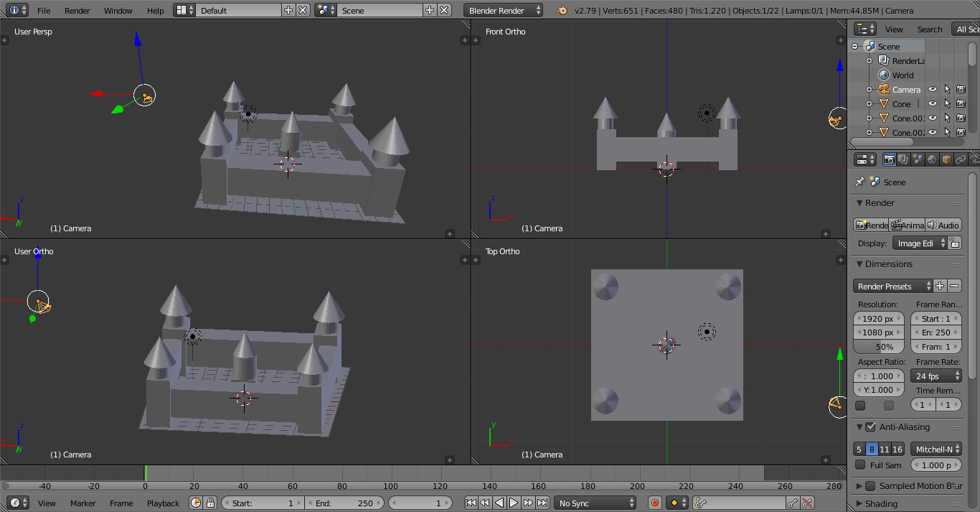Delete the Default screen layout

[303, 10]
